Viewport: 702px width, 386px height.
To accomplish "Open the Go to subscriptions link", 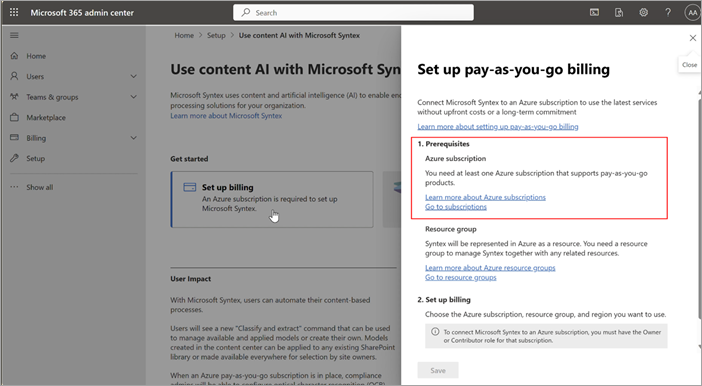I will coord(456,207).
